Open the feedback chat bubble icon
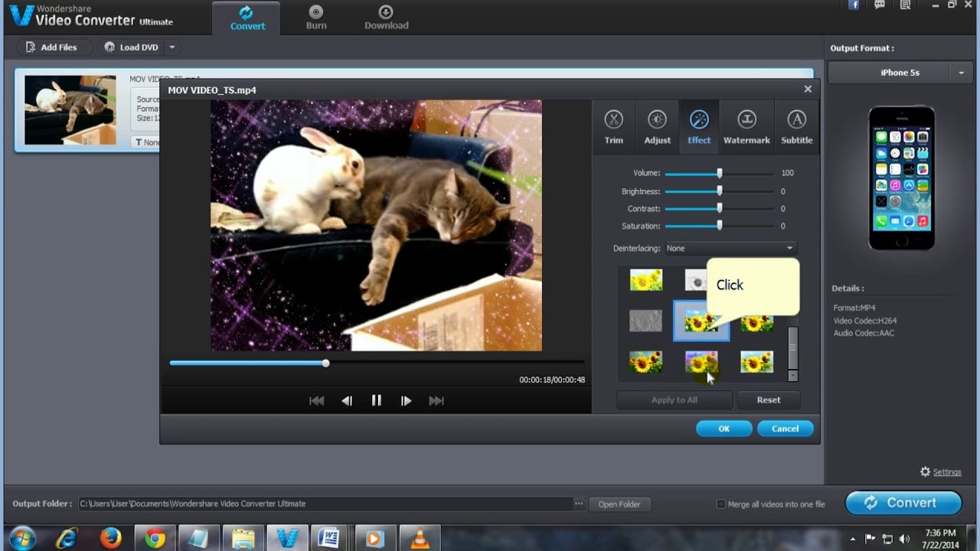This screenshot has width=980, height=551. tap(880, 5)
